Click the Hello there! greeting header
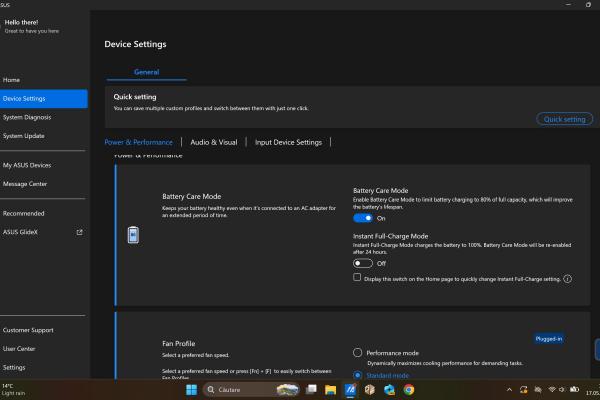600x400 pixels. [21, 22]
